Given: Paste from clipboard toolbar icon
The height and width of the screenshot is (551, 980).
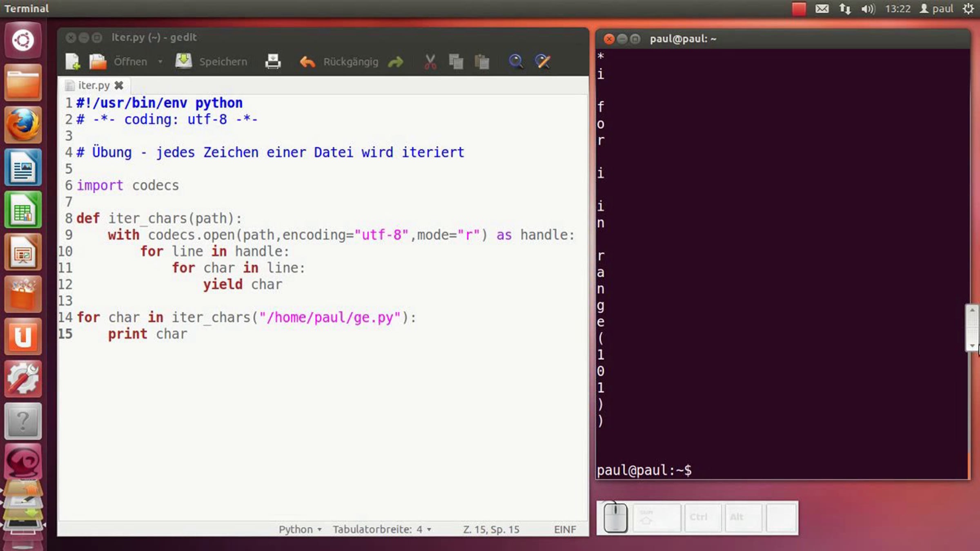Looking at the screenshot, I should (482, 62).
